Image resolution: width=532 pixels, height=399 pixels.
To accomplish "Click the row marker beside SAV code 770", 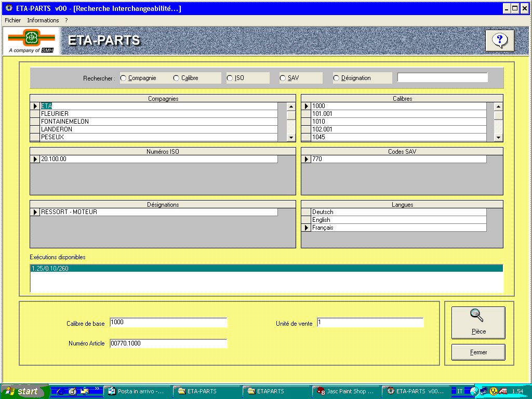I will point(307,159).
